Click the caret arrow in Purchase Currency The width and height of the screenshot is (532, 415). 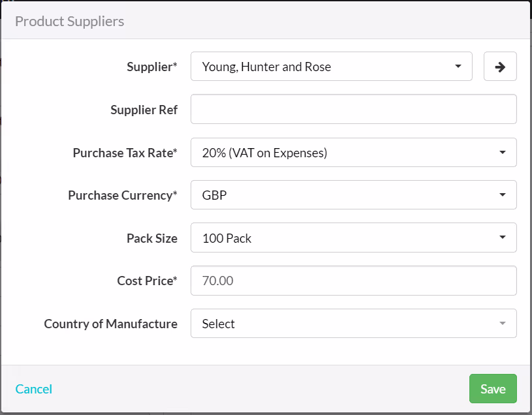tap(503, 195)
